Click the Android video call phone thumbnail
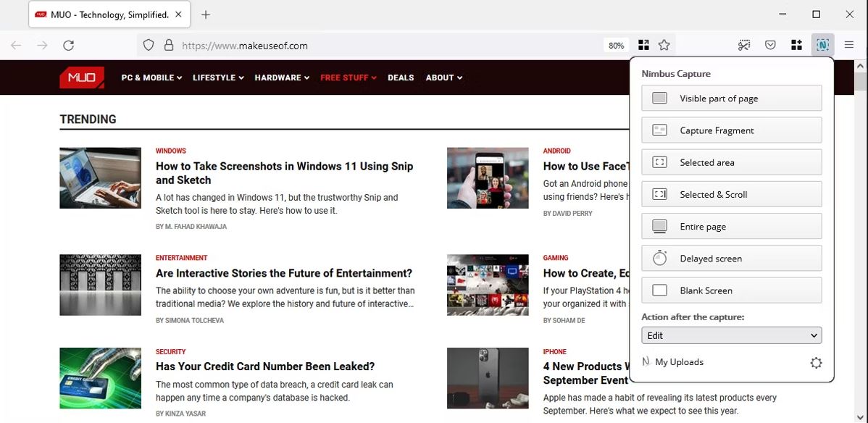Viewport: 868px width, 423px height. coord(488,177)
